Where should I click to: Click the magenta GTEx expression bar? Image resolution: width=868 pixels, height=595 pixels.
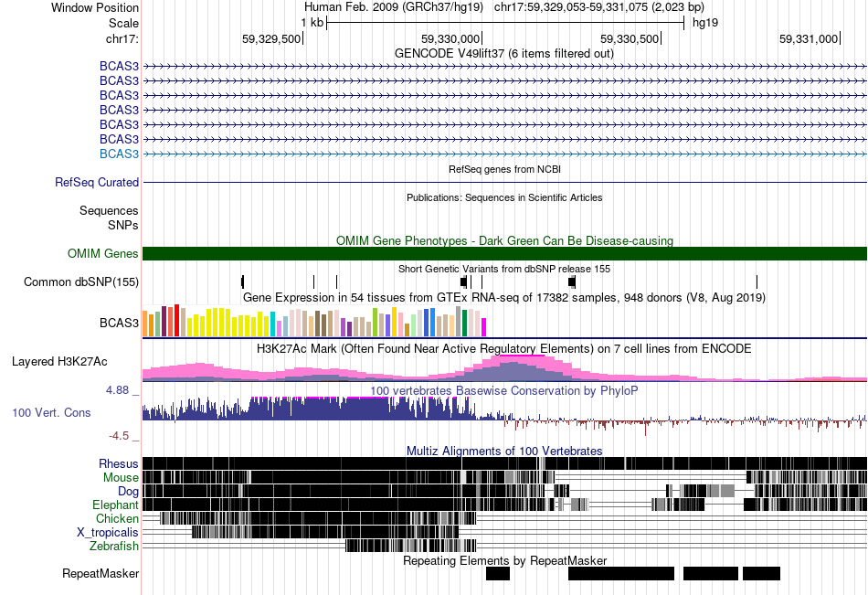(x=484, y=327)
